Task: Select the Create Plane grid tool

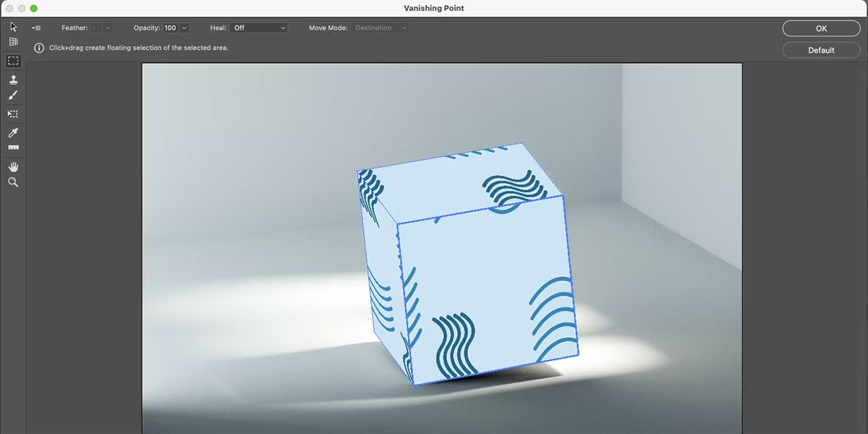Action: point(13,43)
